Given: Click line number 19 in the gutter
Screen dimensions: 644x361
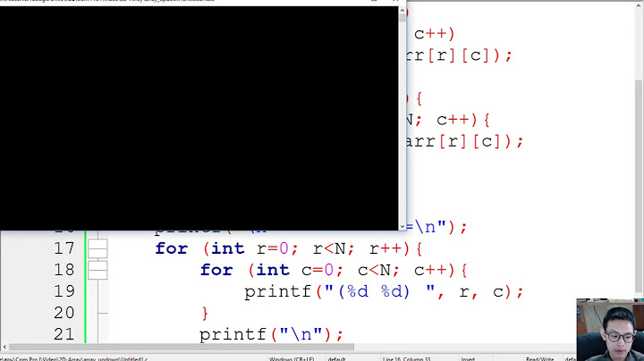Looking at the screenshot, I should click(64, 291).
